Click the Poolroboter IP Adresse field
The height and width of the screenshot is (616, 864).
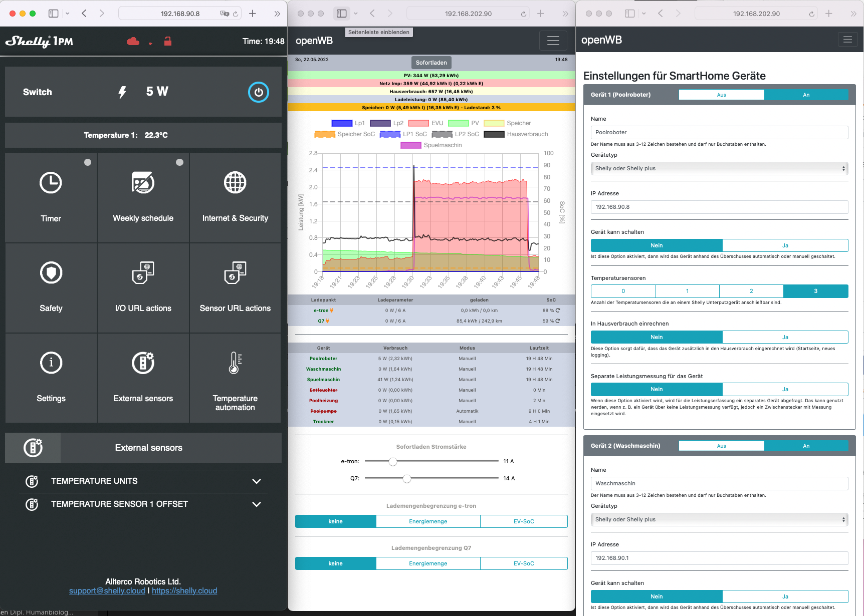click(x=719, y=207)
